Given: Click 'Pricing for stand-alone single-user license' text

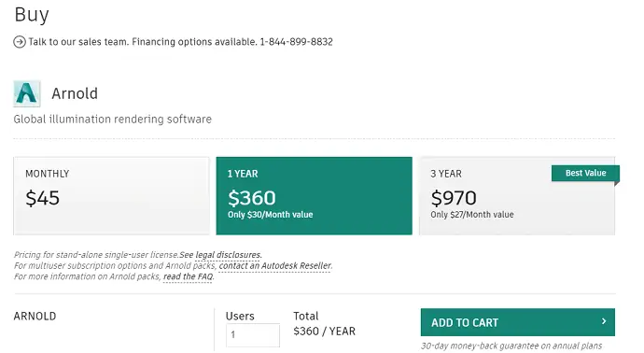Looking at the screenshot, I should coord(96,255).
